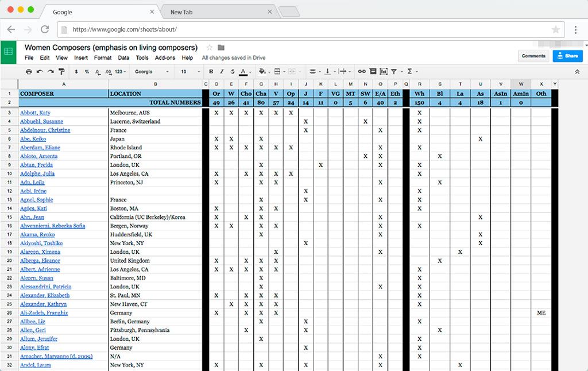The width and height of the screenshot is (588, 371).
Task: Expand the merge cells dropdown arrow
Action: (300, 72)
